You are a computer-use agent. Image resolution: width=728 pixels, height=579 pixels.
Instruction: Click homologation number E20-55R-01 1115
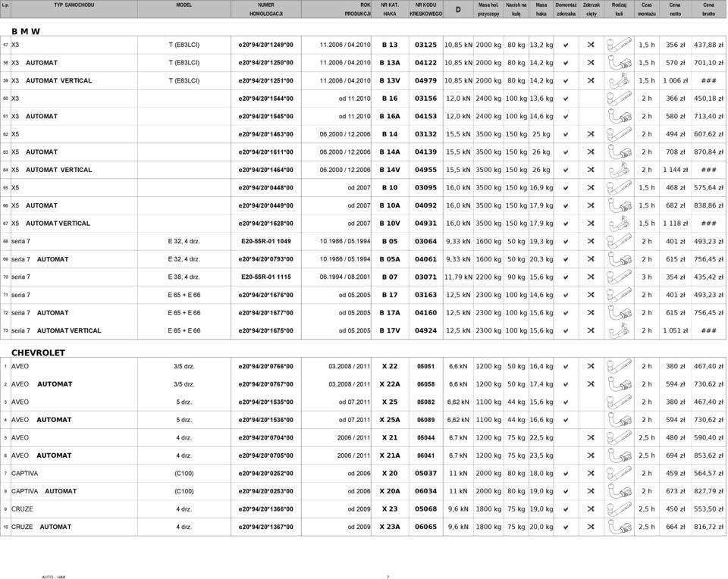pyautogui.click(x=266, y=277)
